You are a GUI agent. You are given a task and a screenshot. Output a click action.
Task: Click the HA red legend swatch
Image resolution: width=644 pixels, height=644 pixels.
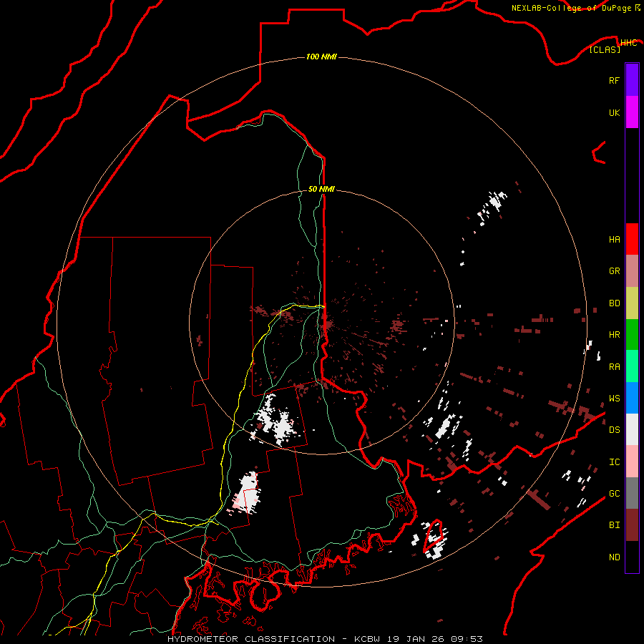pos(632,239)
